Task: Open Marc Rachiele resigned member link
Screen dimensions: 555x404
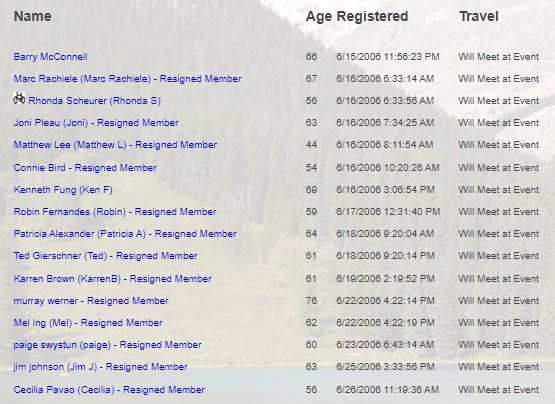Action: (x=127, y=79)
